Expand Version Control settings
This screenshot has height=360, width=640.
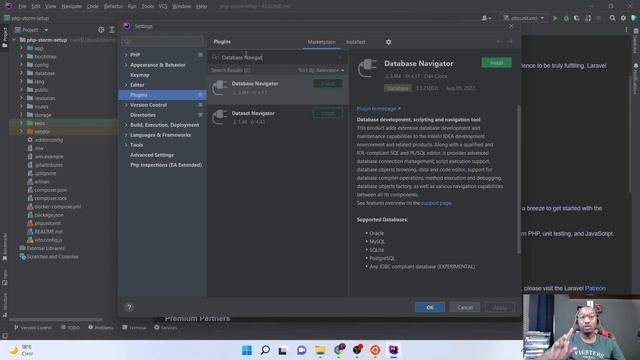126,105
